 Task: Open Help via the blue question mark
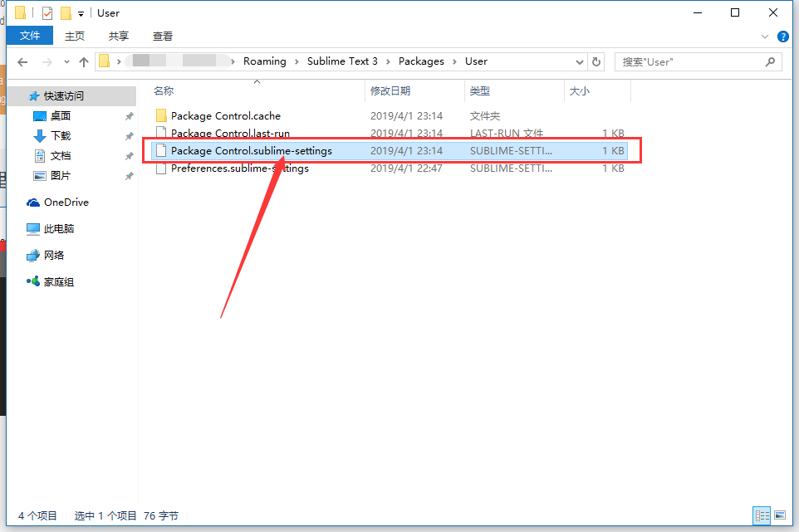click(782, 36)
